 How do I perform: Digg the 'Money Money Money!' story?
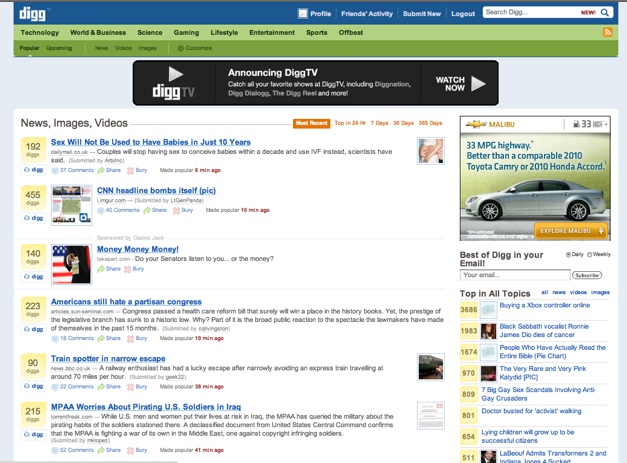(33, 276)
